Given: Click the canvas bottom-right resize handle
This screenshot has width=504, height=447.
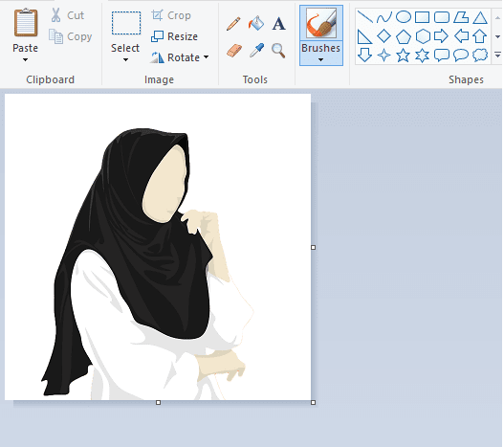Looking at the screenshot, I should point(314,402).
